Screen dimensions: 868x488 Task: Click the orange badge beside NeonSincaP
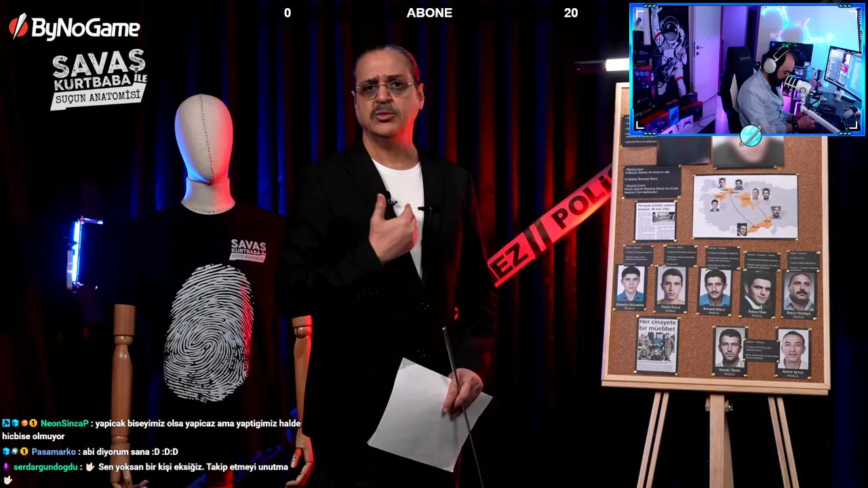[24, 423]
